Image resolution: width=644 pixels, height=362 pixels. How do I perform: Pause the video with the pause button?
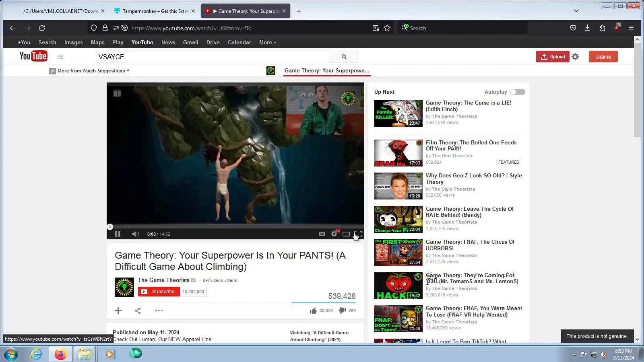click(118, 234)
